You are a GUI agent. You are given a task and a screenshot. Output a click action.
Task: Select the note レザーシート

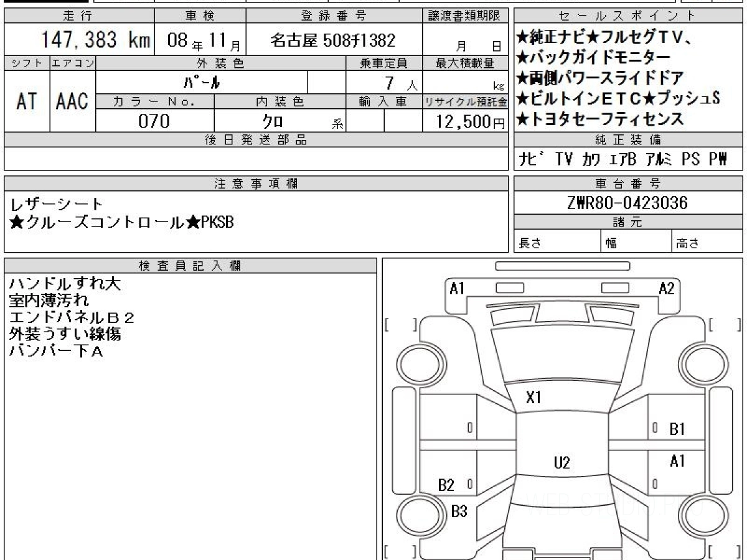tap(57, 205)
